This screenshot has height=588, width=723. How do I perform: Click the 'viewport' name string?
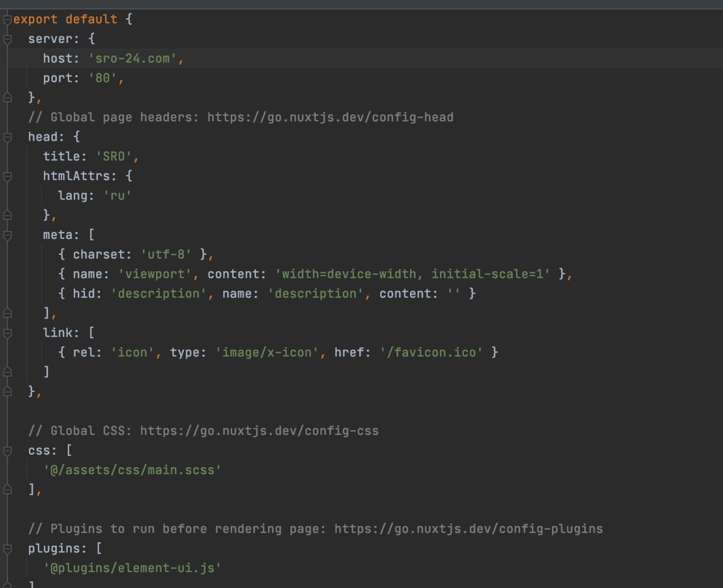click(x=155, y=275)
